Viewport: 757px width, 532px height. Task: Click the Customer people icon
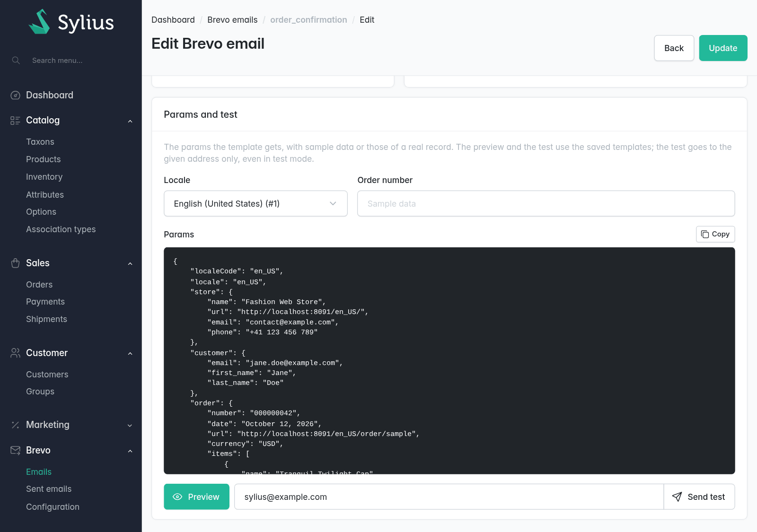tap(15, 353)
